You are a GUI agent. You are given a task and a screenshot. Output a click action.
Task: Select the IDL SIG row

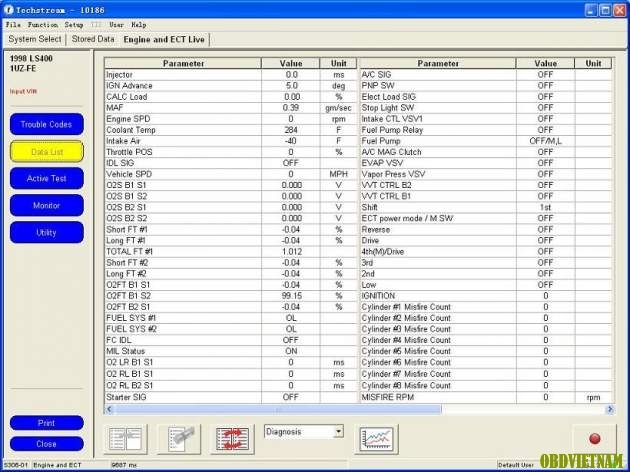click(x=231, y=163)
